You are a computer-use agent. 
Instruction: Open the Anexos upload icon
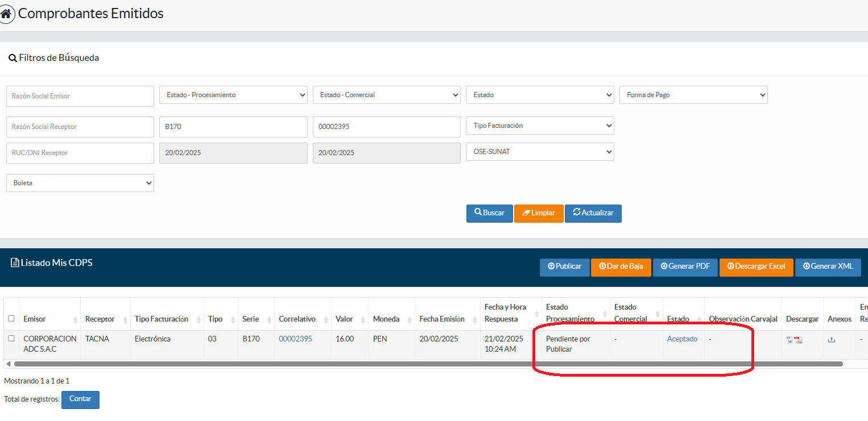click(x=832, y=340)
